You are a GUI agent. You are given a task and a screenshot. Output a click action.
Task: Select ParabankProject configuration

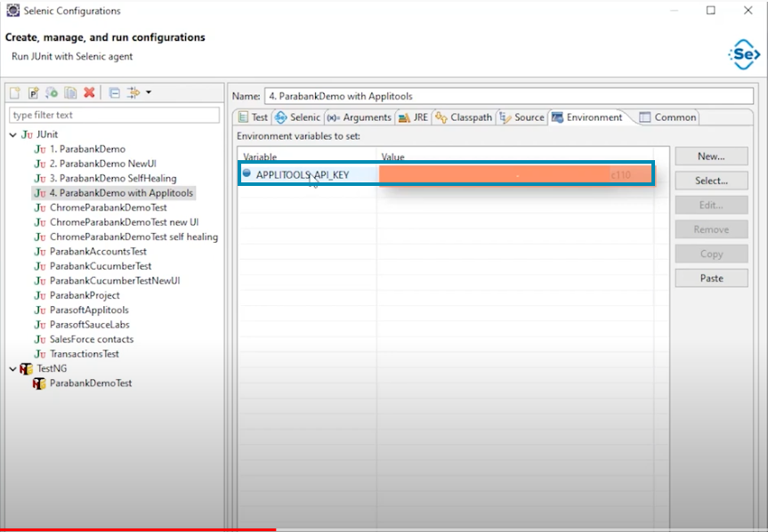[x=77, y=295]
